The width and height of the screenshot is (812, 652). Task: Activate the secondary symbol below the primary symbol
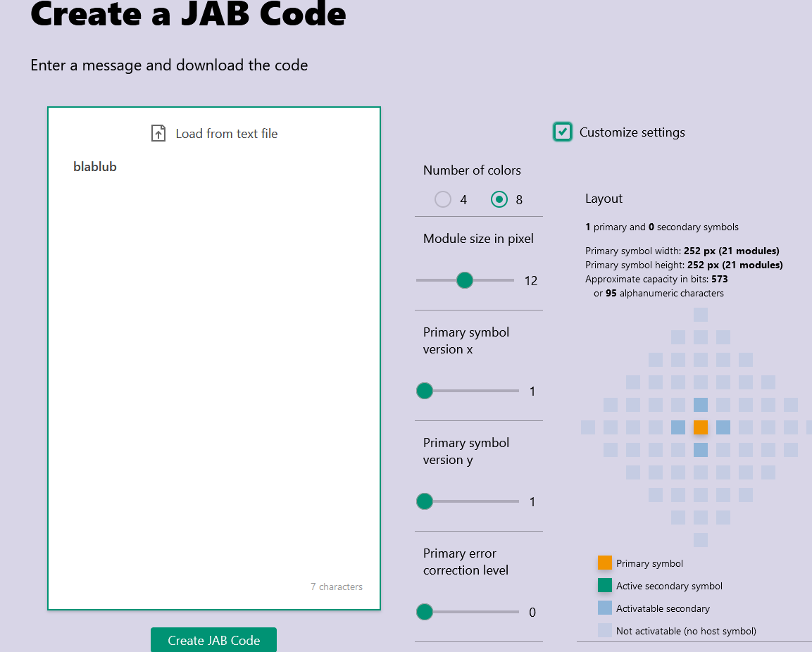pos(701,450)
